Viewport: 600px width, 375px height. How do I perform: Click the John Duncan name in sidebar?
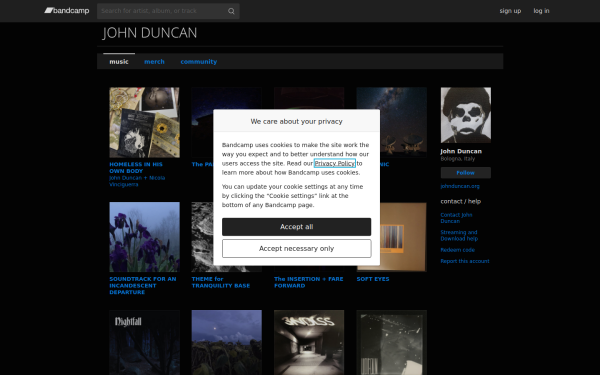tap(461, 151)
